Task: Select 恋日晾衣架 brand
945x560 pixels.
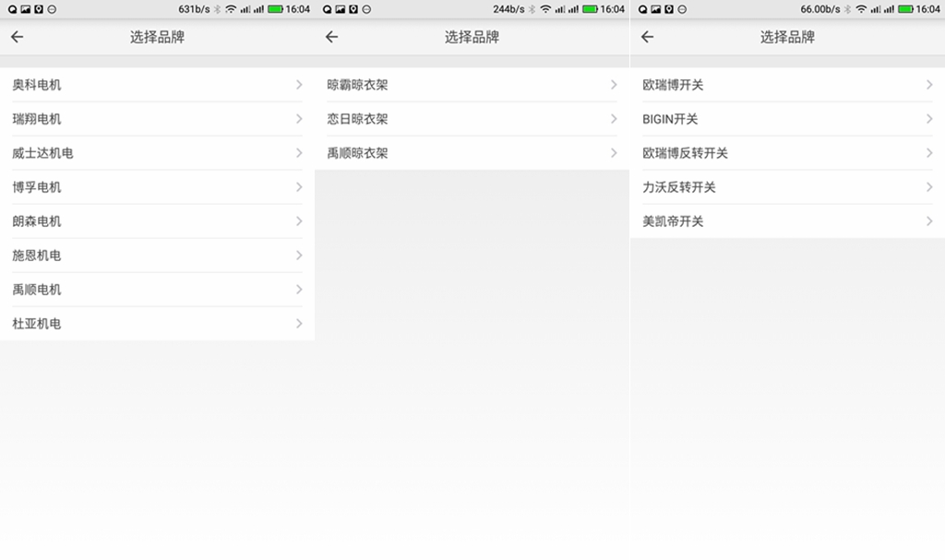Action: click(x=472, y=119)
